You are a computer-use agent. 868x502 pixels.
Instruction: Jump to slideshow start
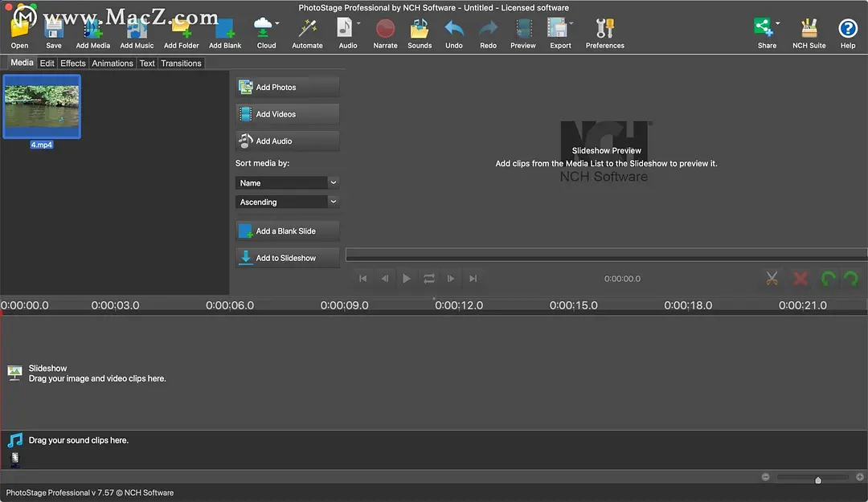click(362, 279)
